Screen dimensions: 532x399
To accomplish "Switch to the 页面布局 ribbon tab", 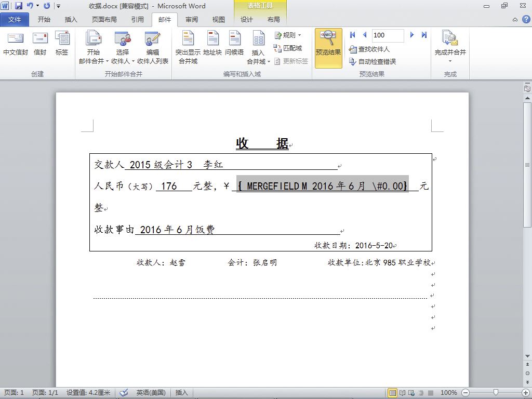I will tap(104, 20).
